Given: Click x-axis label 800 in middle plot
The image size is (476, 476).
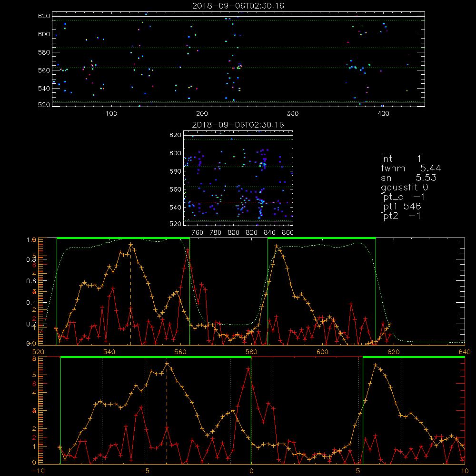Looking at the screenshot, I should tap(233, 233).
